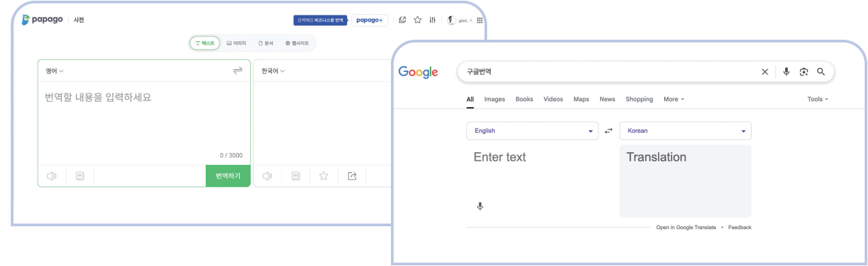Save Papago translation with the star icon

tap(324, 176)
